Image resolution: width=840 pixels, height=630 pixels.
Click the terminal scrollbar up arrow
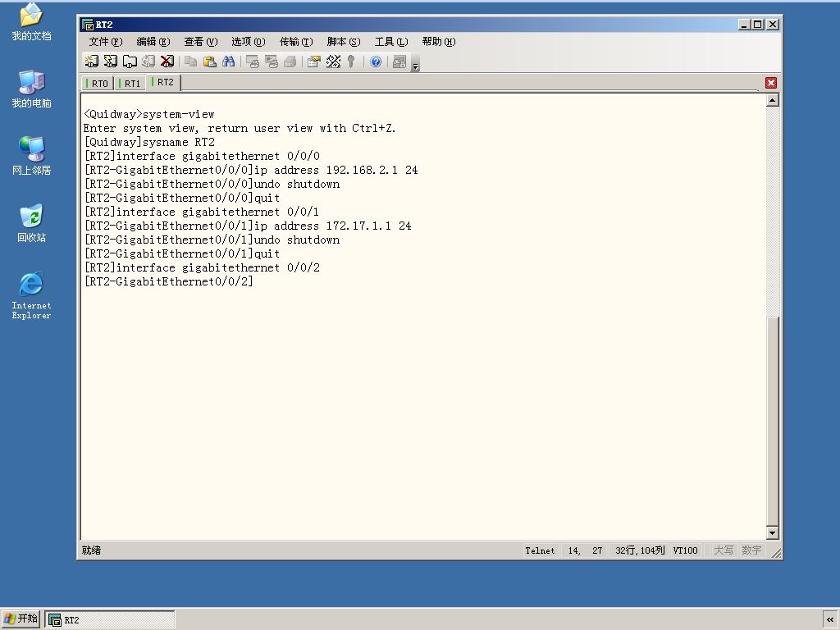772,100
